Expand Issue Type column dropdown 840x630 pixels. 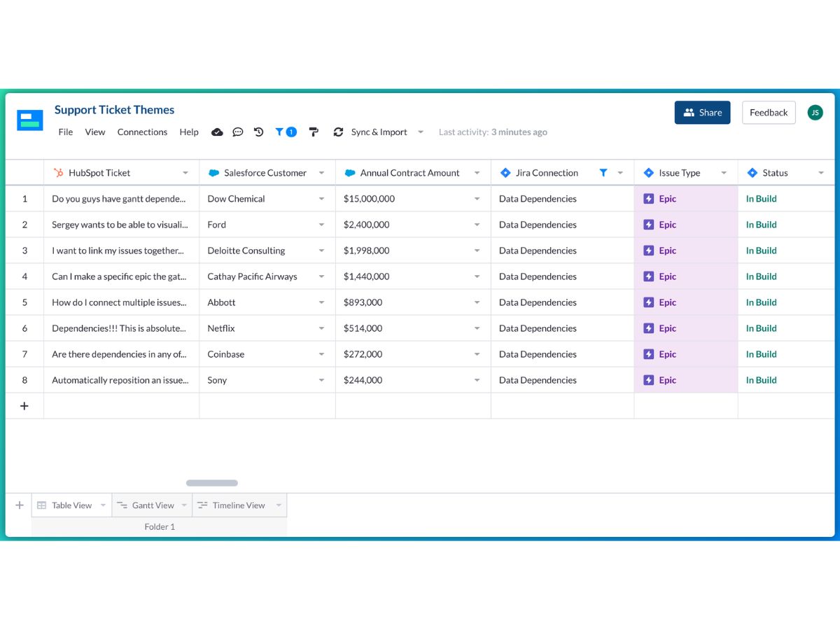[x=724, y=173]
